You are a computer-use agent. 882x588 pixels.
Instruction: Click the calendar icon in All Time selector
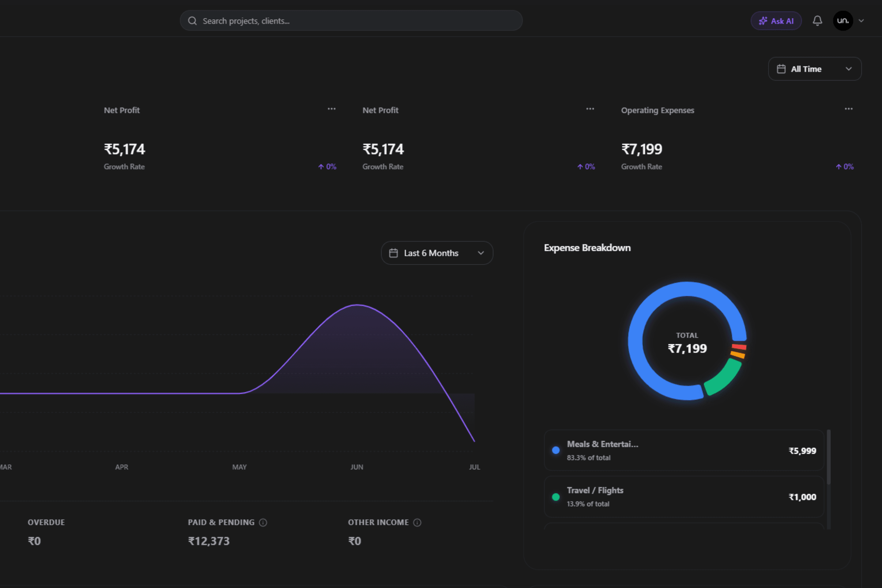[x=781, y=69]
